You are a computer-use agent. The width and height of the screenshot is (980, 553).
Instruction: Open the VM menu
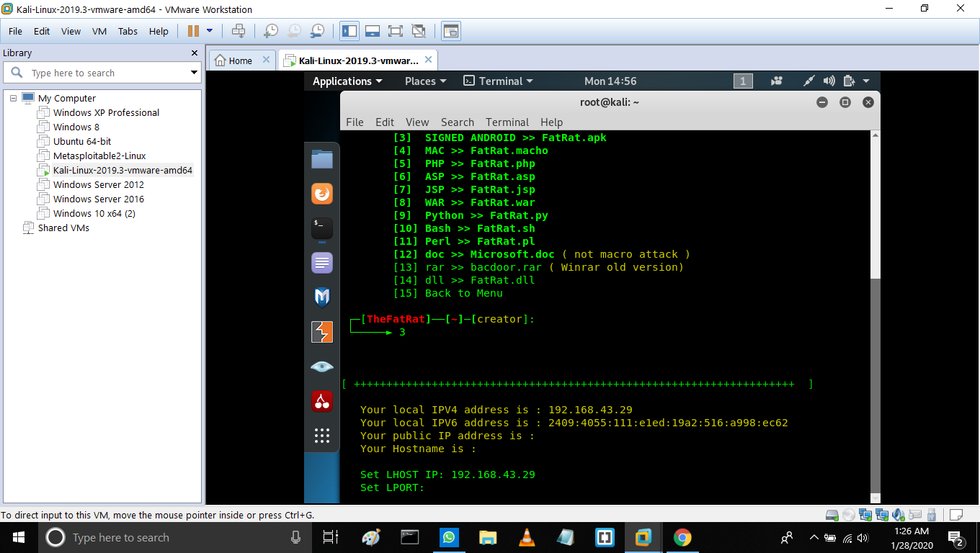99,31
